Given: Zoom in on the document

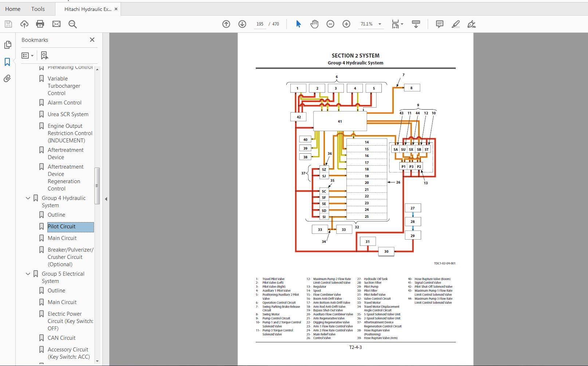Looking at the screenshot, I should (x=346, y=24).
